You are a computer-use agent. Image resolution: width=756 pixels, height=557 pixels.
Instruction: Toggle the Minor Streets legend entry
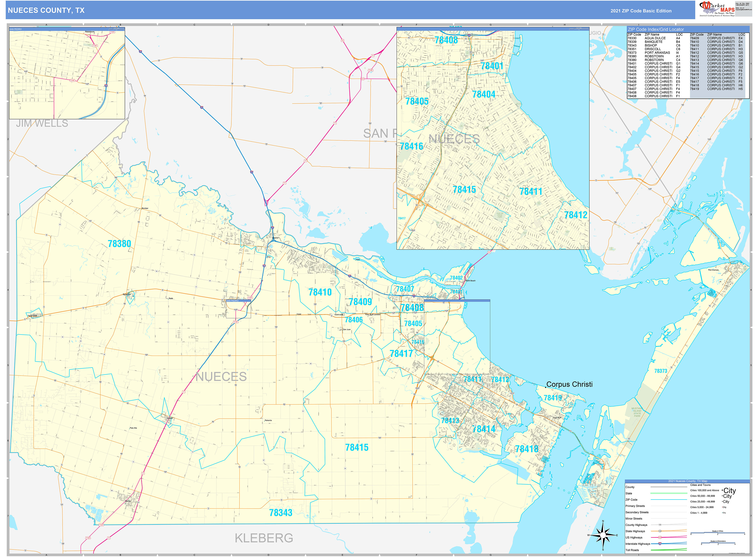coord(669,519)
